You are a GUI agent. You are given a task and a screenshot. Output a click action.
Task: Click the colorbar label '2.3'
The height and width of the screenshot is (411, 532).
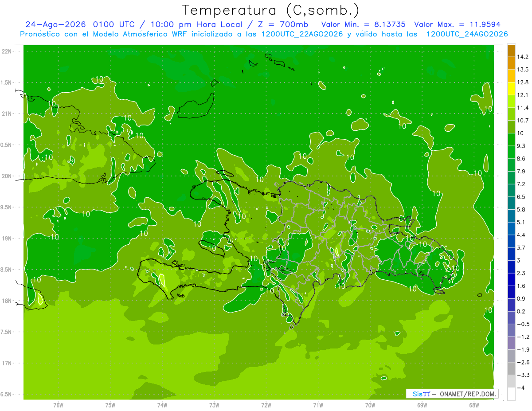[x=522, y=273]
